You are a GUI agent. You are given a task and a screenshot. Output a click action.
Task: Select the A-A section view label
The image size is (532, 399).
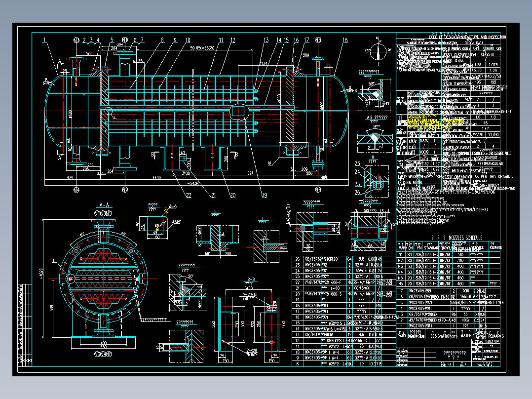[104, 205]
